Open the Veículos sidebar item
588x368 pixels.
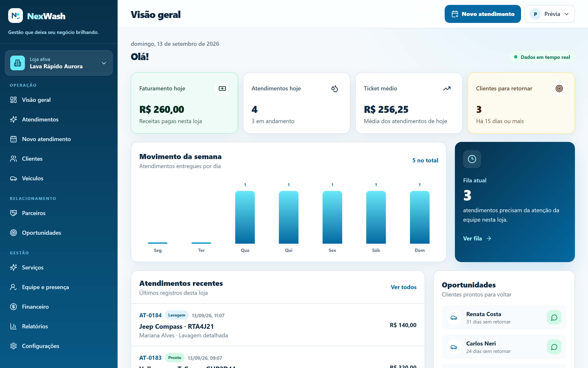pos(59,178)
